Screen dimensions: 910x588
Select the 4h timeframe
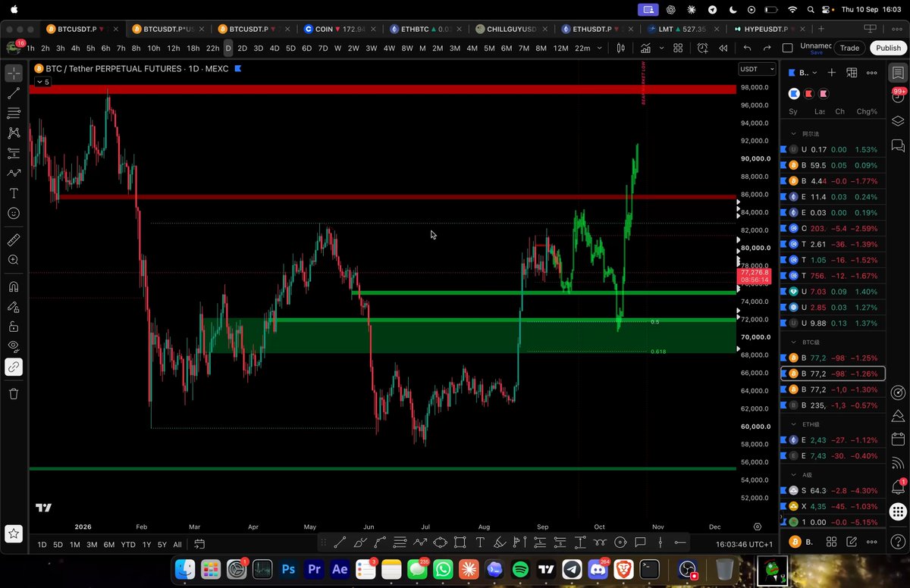coord(75,48)
